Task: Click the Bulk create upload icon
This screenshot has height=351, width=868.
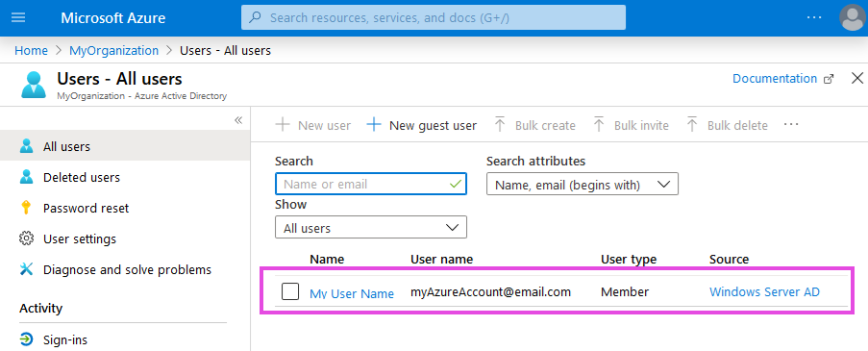Action: (x=500, y=125)
